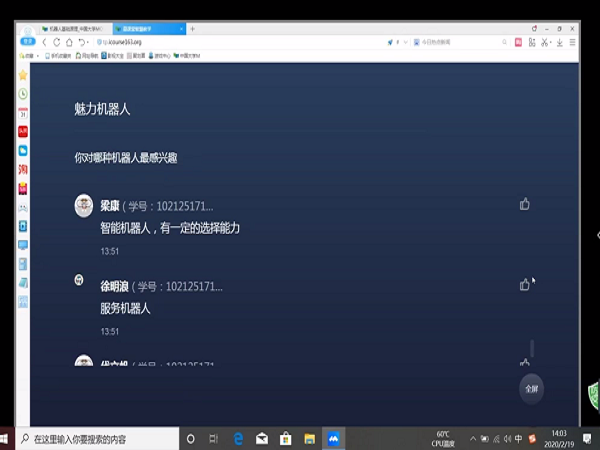Viewport: 600px width, 450px height.
Task: Click the search magnifier icon in toolbar
Action: point(504,42)
